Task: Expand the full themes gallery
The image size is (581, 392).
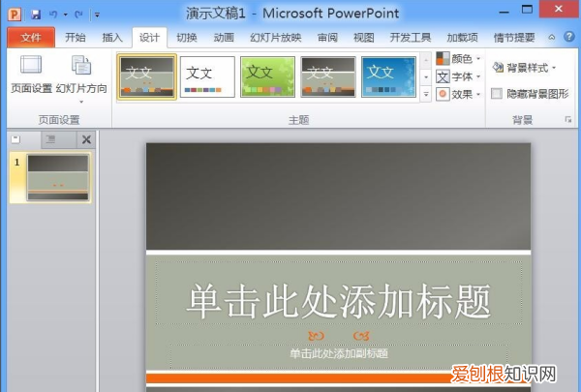Action: (x=426, y=94)
